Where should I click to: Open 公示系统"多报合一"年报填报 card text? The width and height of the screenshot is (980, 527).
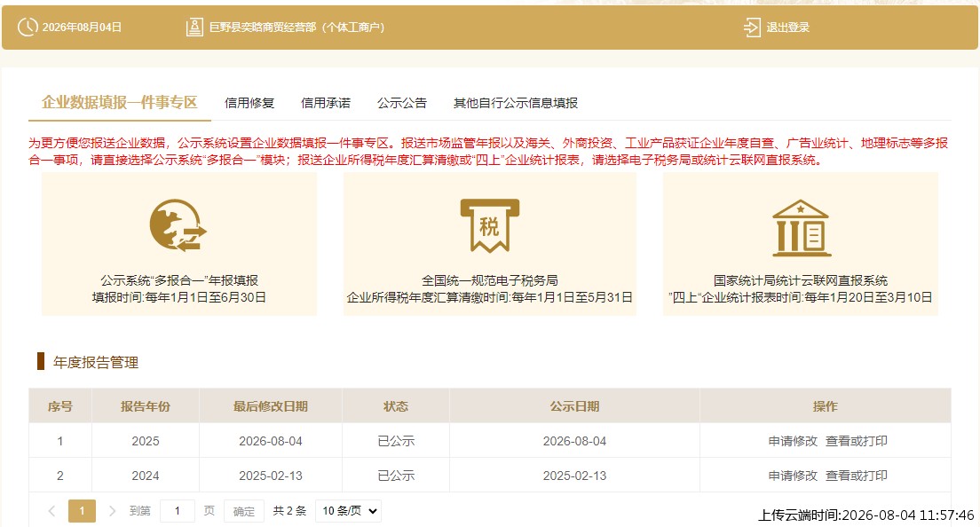(179, 280)
